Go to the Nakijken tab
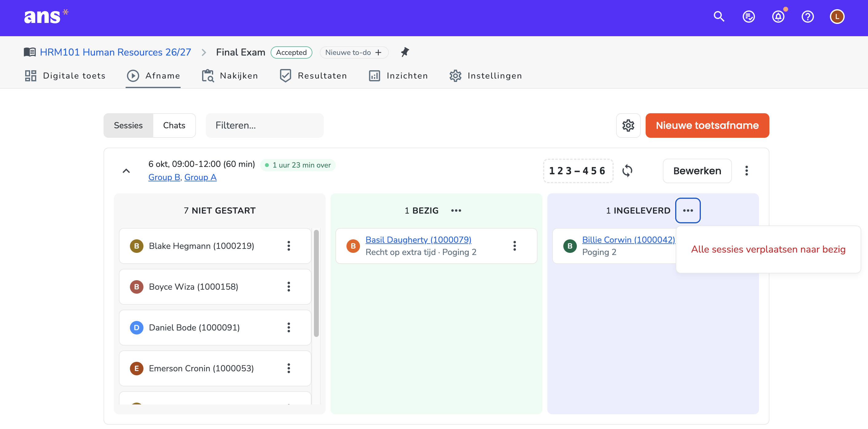The image size is (868, 429). [x=230, y=76]
